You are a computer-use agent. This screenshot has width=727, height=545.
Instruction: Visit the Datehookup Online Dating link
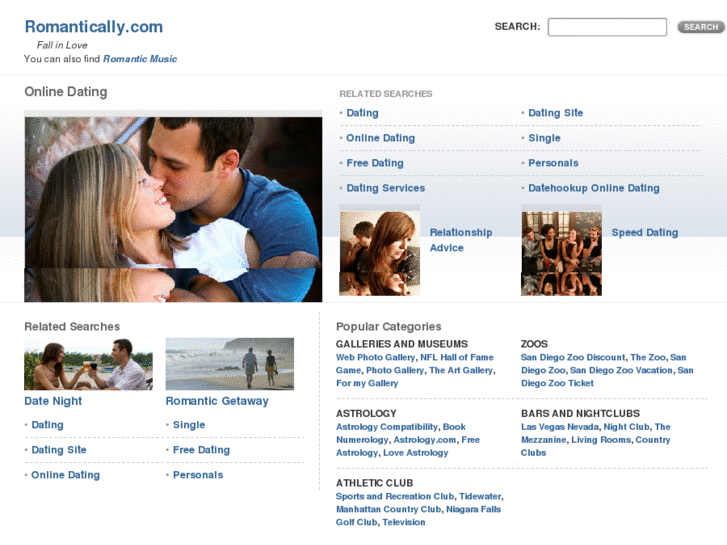[x=593, y=188]
